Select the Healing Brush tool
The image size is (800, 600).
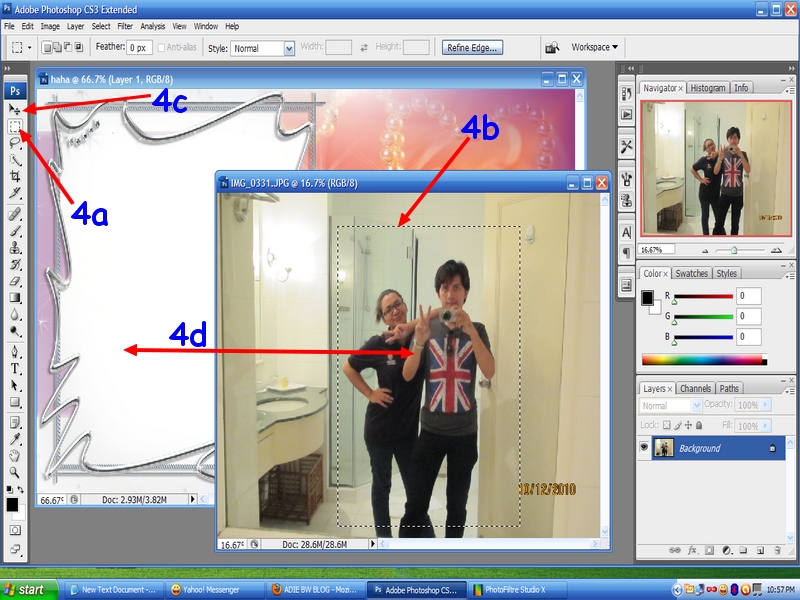point(15,214)
